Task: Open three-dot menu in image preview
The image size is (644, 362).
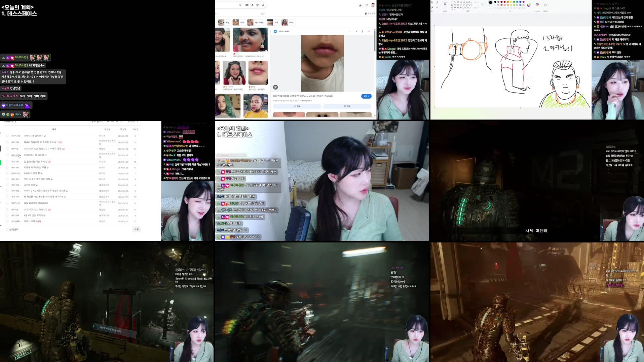Action: pos(363,31)
